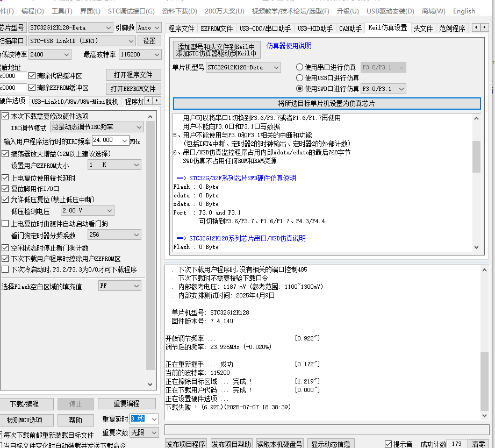Open 引脚数 Auto dropdown
This screenshot has width=495, height=448.
(x=149, y=27)
